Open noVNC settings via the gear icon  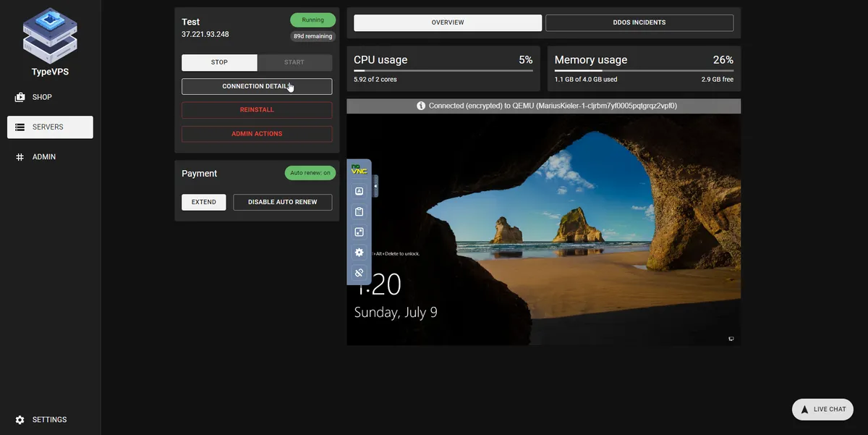tap(359, 252)
